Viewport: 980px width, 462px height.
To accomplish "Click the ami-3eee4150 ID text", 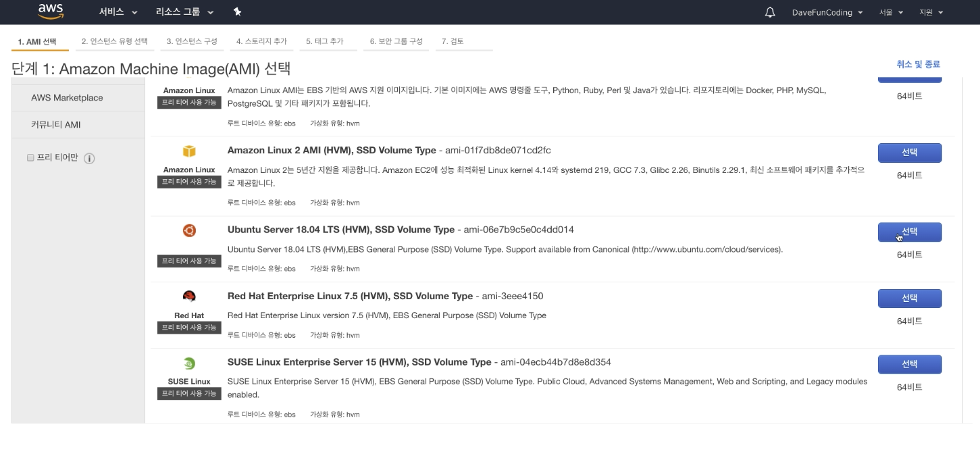I will (x=513, y=296).
